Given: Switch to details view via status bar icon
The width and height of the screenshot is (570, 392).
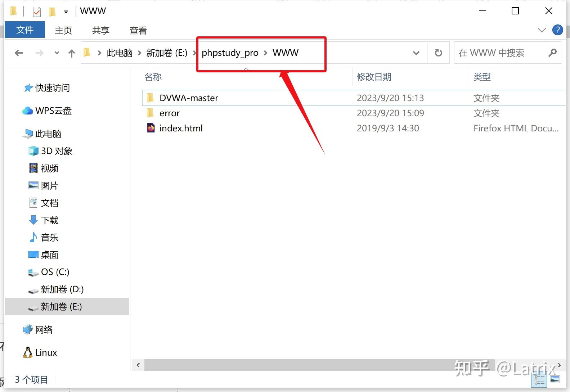Looking at the screenshot, I should tap(539, 379).
